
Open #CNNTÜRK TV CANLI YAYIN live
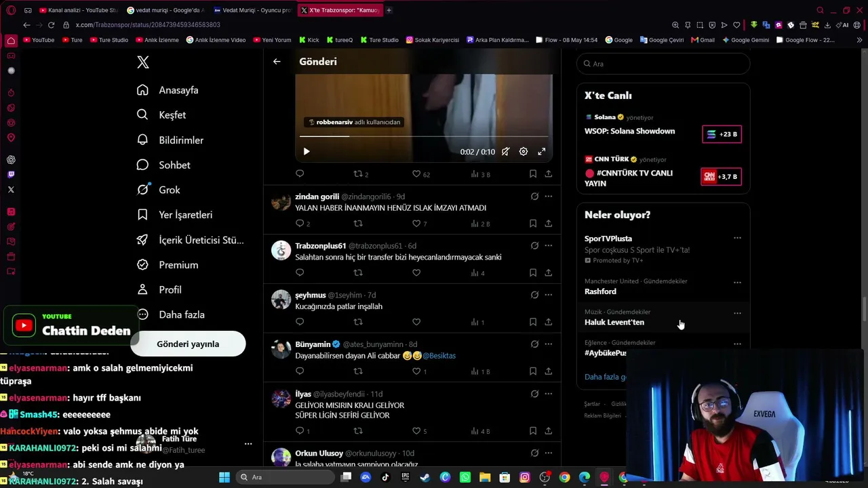(x=629, y=178)
